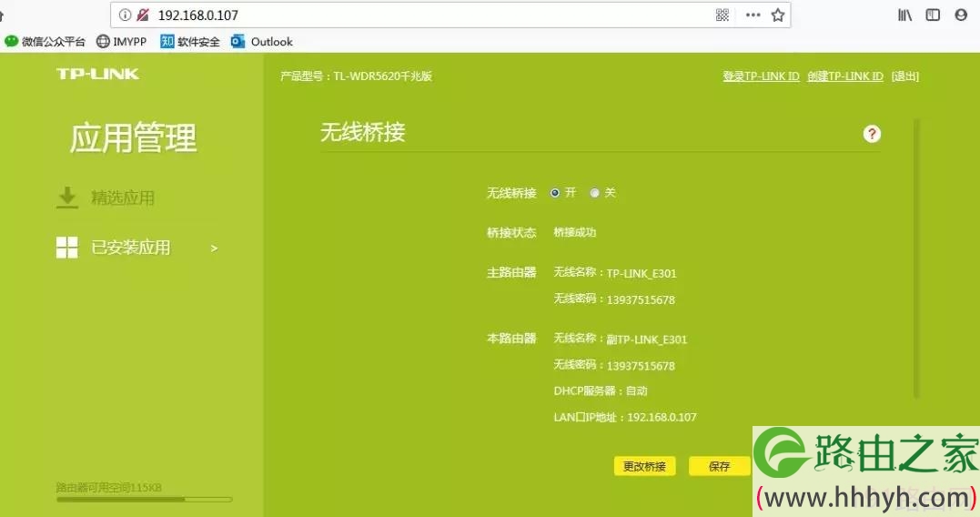Click the 更改桥接 button

coord(644,466)
